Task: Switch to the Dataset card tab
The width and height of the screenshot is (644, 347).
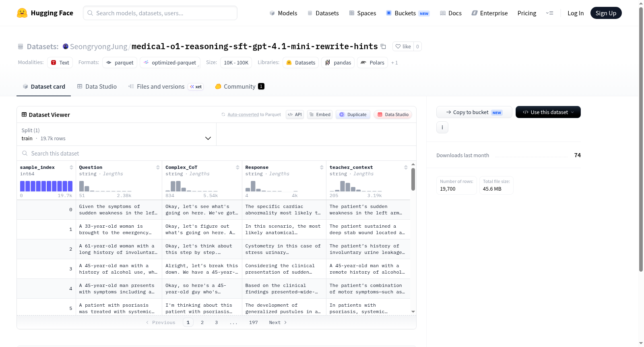Action: point(44,87)
